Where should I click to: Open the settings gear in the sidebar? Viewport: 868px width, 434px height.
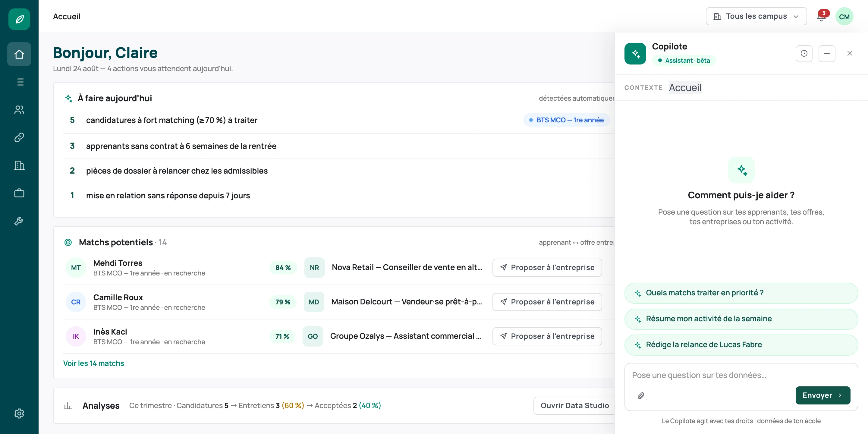point(19,414)
